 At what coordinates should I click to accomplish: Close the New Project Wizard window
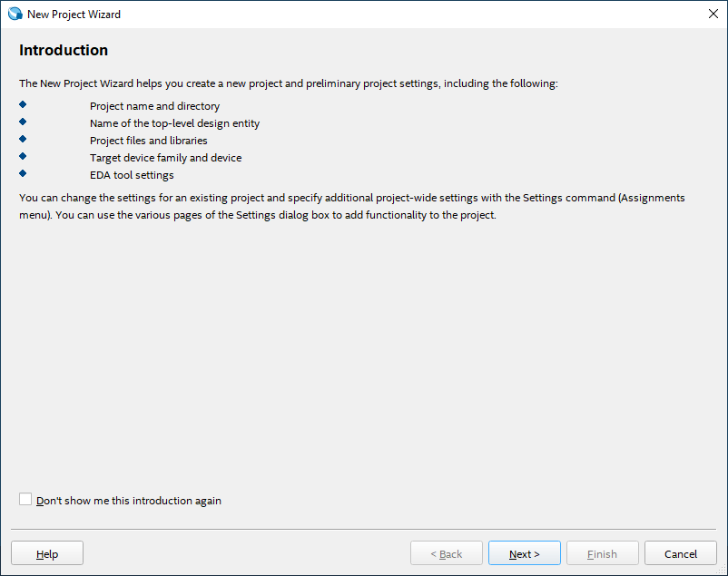click(713, 14)
